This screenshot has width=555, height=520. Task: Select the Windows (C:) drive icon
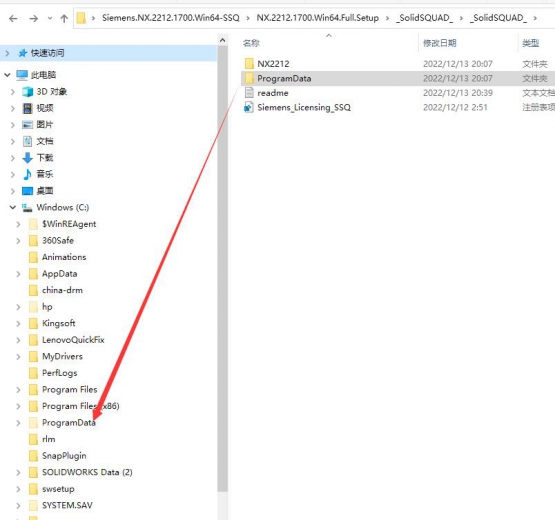click(x=27, y=208)
